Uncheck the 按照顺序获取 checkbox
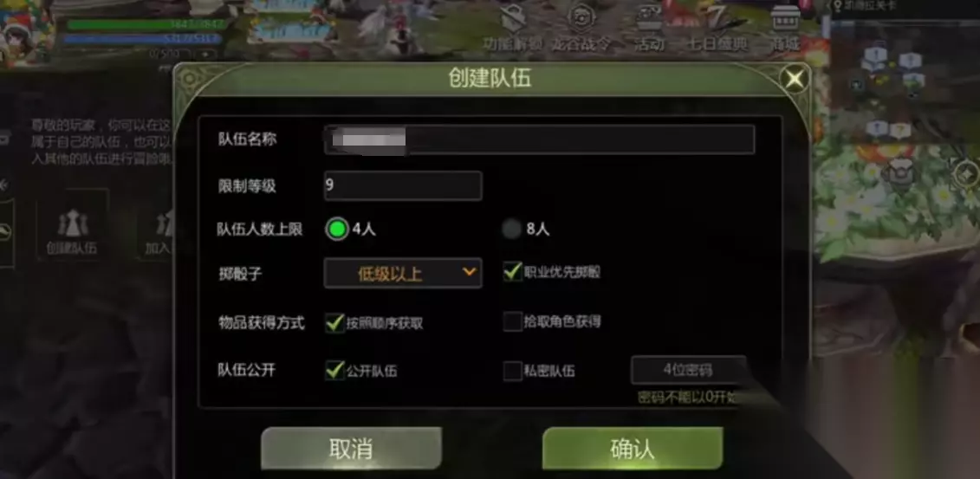 [x=335, y=323]
